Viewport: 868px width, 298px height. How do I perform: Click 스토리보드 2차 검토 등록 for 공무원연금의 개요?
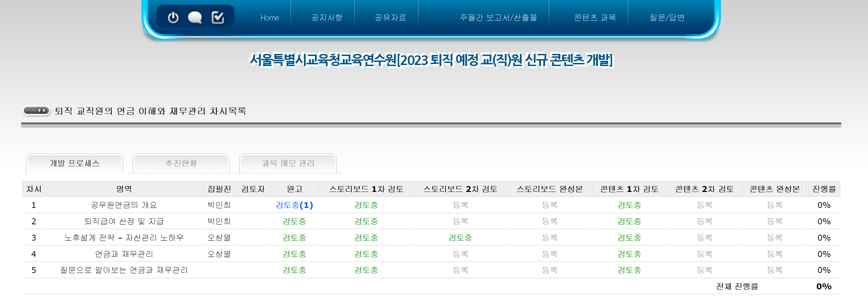[460, 205]
